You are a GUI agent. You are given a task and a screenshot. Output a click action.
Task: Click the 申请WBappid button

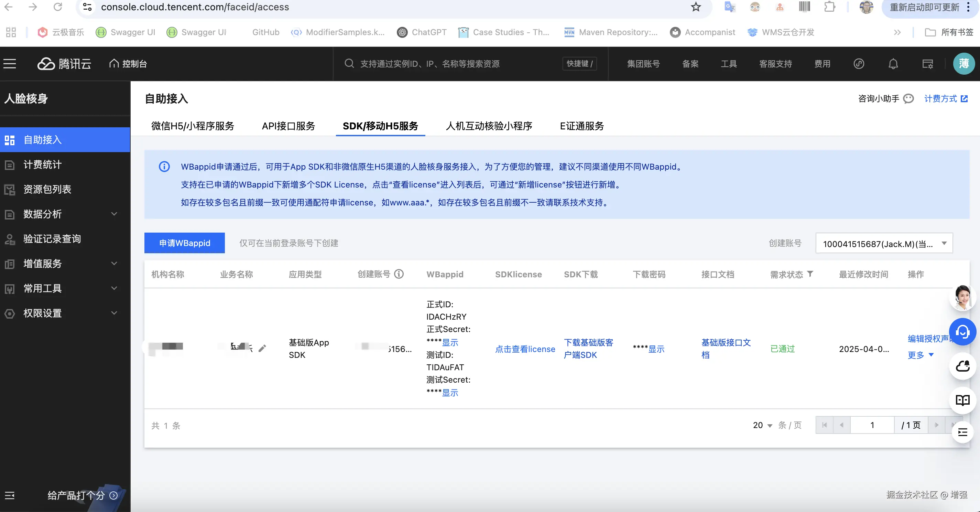tap(185, 243)
